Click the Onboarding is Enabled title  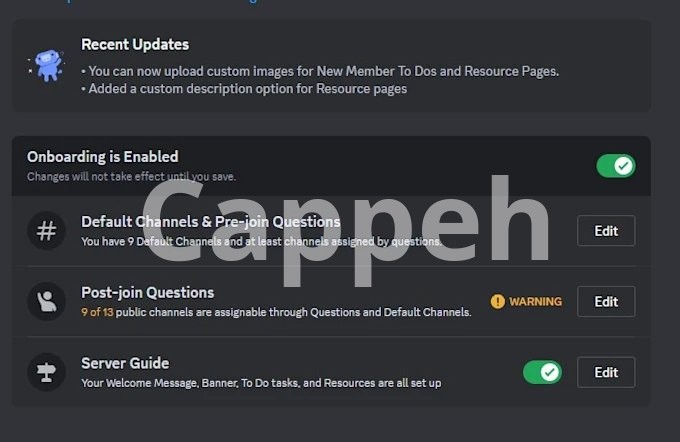[103, 157]
